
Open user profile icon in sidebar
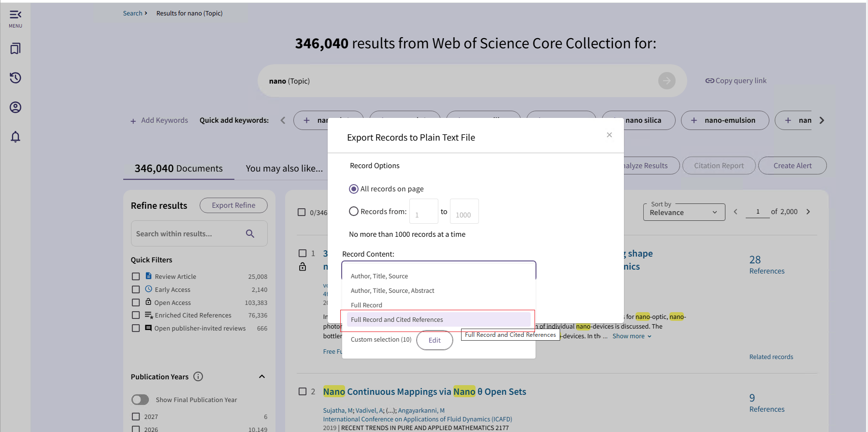point(15,107)
